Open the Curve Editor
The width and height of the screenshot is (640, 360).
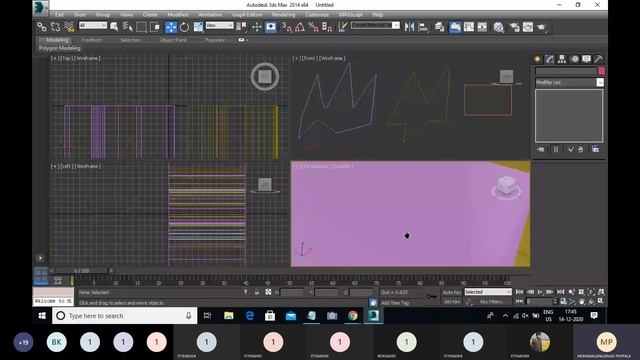[469, 27]
